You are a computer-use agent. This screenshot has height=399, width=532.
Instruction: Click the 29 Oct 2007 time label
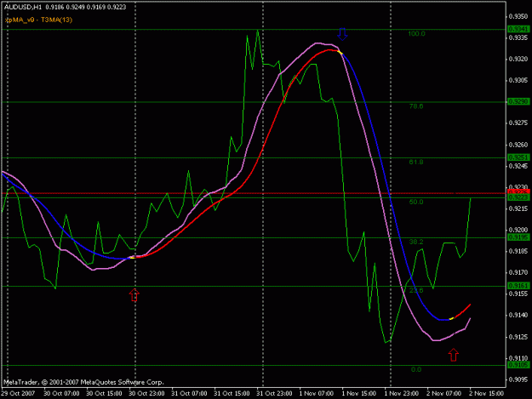18,393
